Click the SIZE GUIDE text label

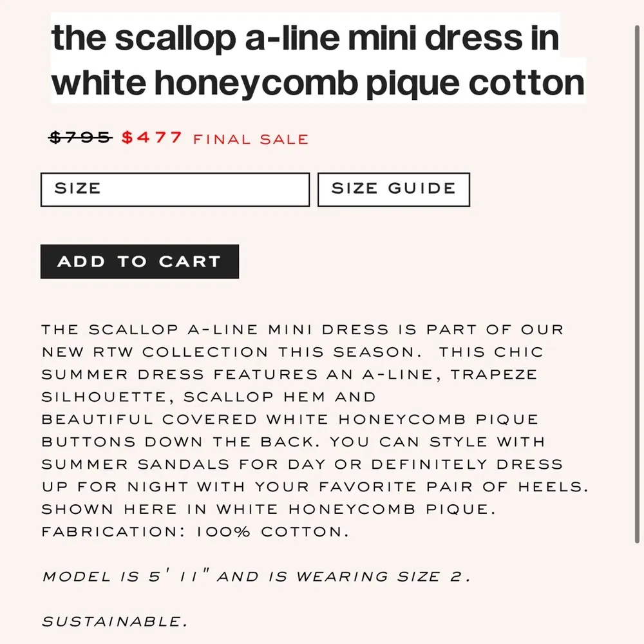(393, 189)
